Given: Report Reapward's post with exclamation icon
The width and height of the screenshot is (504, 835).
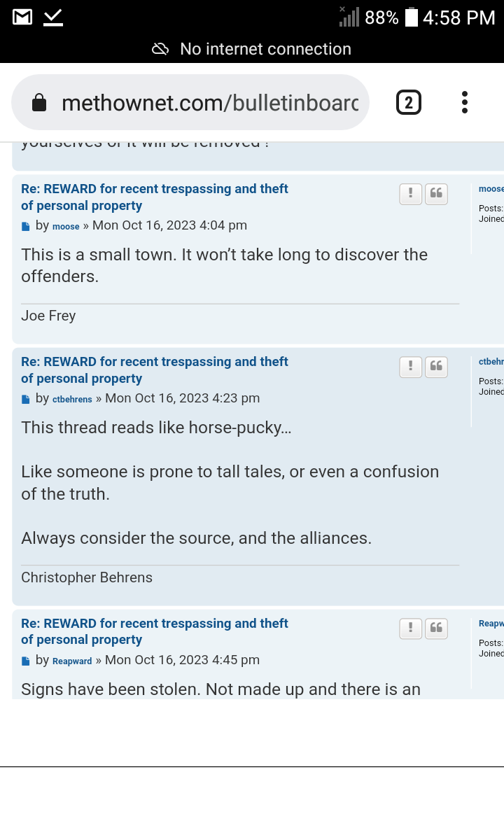Looking at the screenshot, I should (411, 629).
